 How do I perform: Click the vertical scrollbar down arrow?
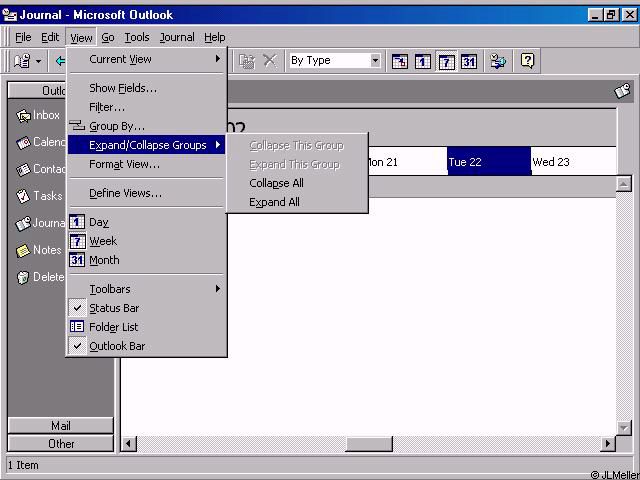click(624, 428)
